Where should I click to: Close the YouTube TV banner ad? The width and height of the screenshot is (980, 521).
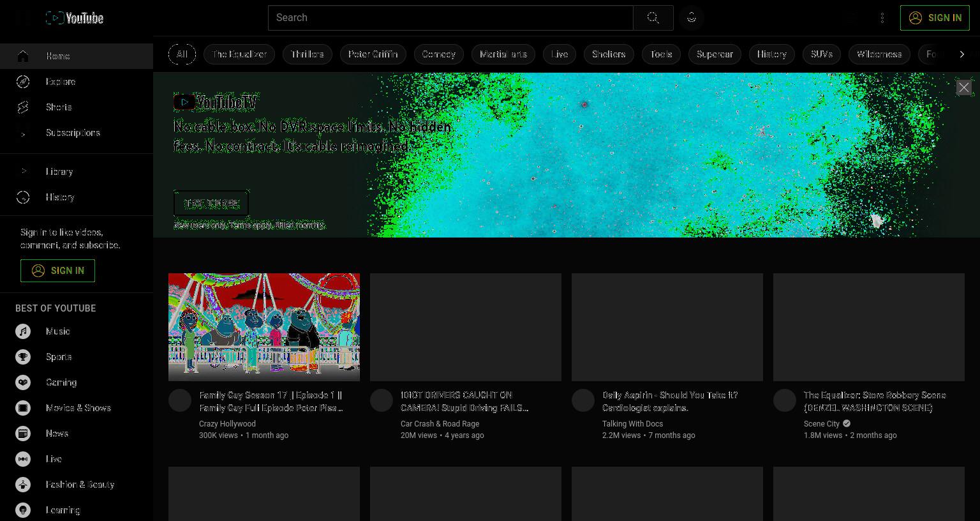tap(963, 87)
